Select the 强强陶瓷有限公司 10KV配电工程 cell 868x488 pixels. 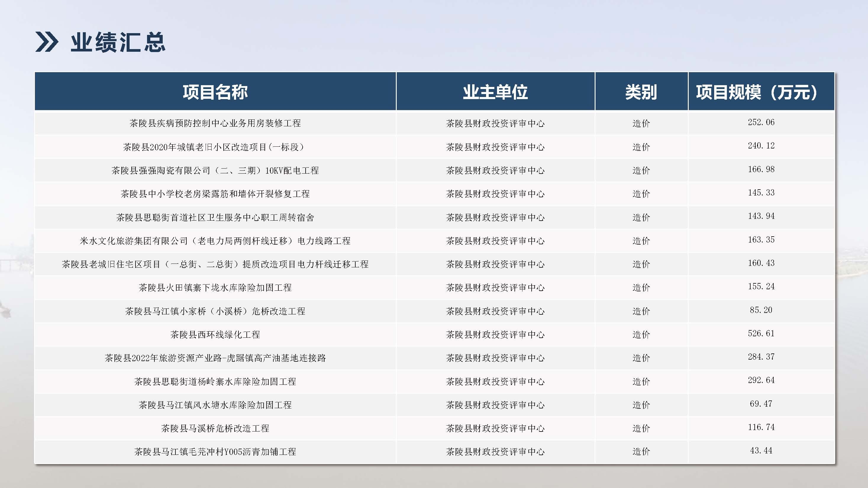(x=215, y=170)
